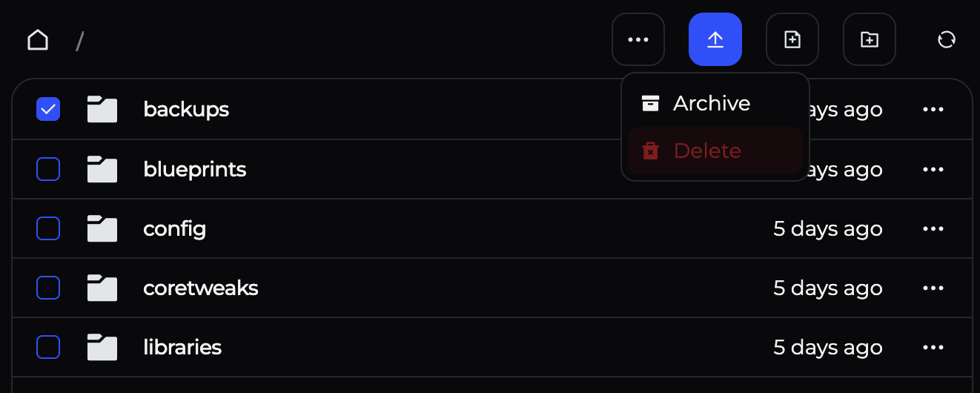
Task: Expand the coretweaks row ellipsis menu
Action: point(933,288)
